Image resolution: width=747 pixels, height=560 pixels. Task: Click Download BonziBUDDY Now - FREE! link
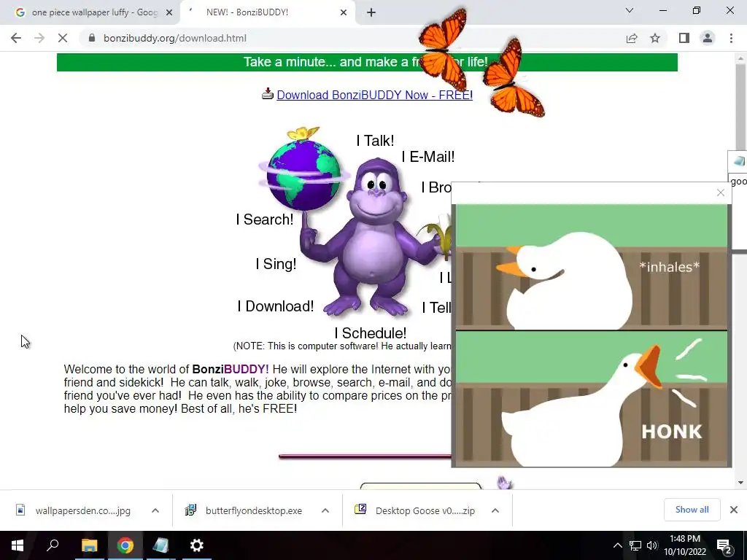(374, 95)
